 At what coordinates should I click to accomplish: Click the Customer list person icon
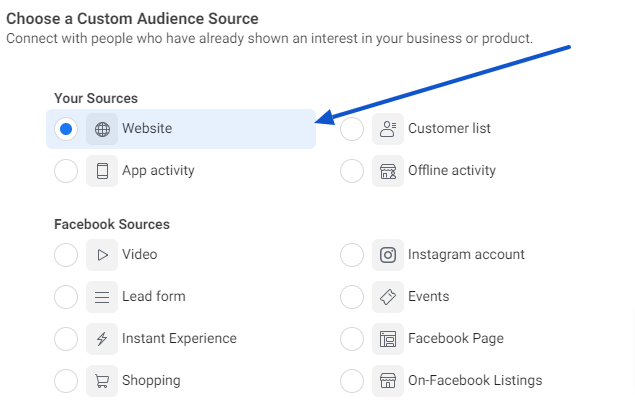point(388,129)
